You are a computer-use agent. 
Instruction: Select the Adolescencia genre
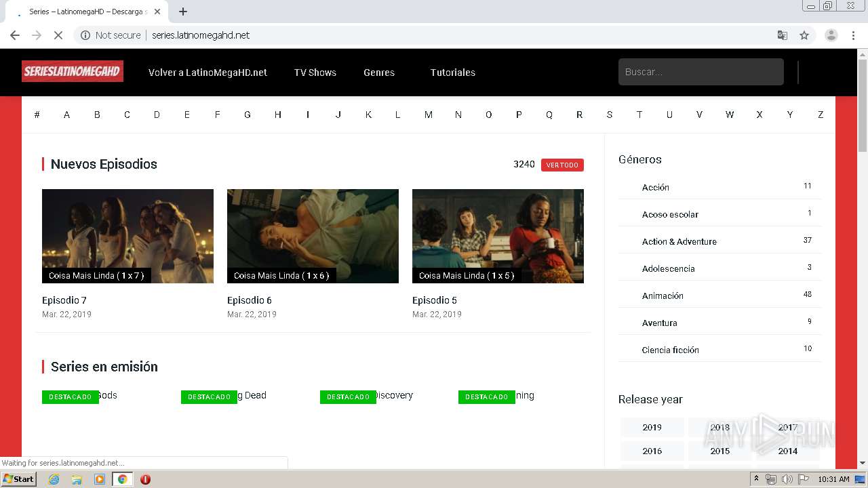(x=668, y=268)
